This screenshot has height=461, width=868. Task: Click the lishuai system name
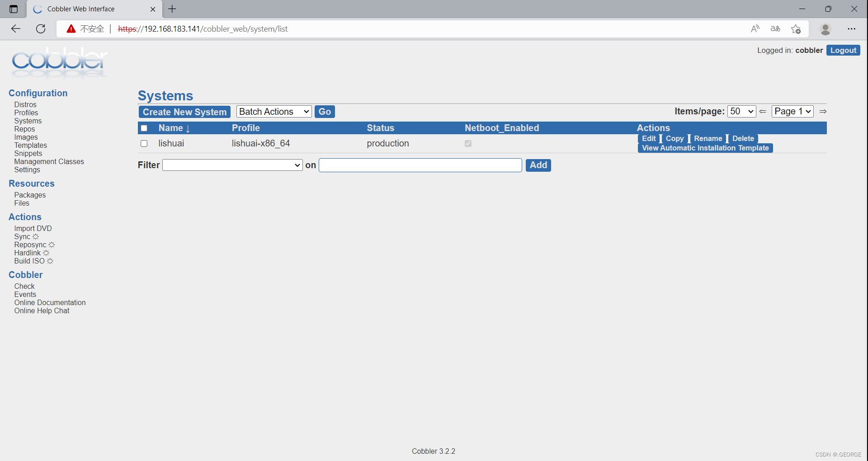(x=171, y=143)
